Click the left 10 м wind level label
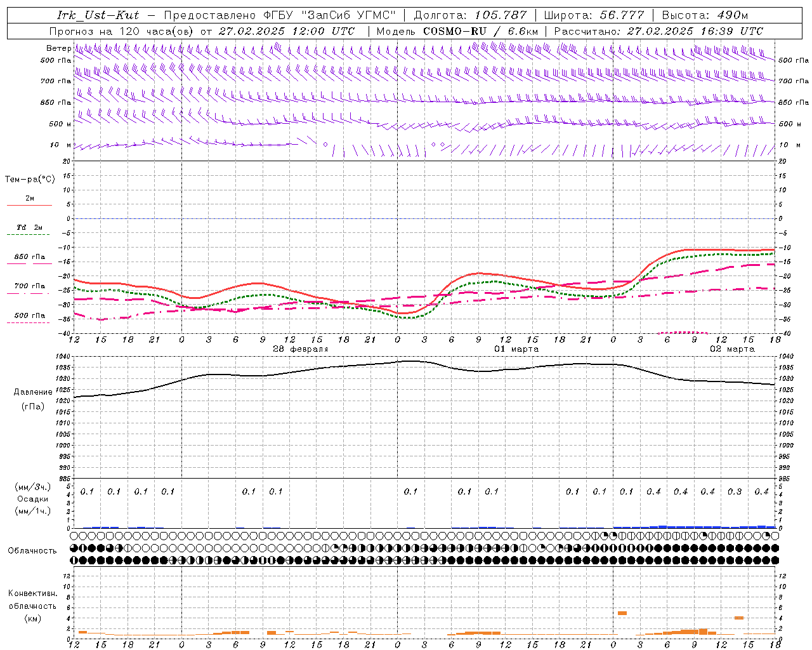 61,145
